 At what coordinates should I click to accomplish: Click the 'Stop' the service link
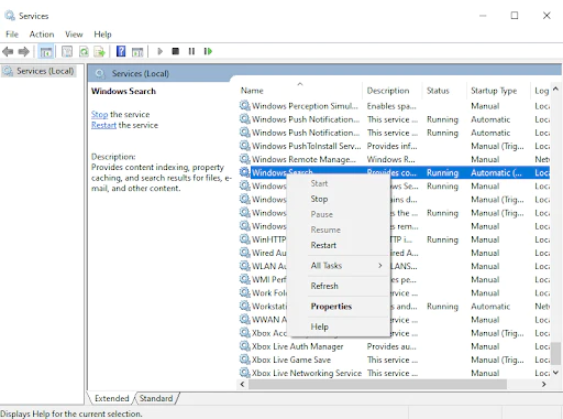[x=99, y=115]
